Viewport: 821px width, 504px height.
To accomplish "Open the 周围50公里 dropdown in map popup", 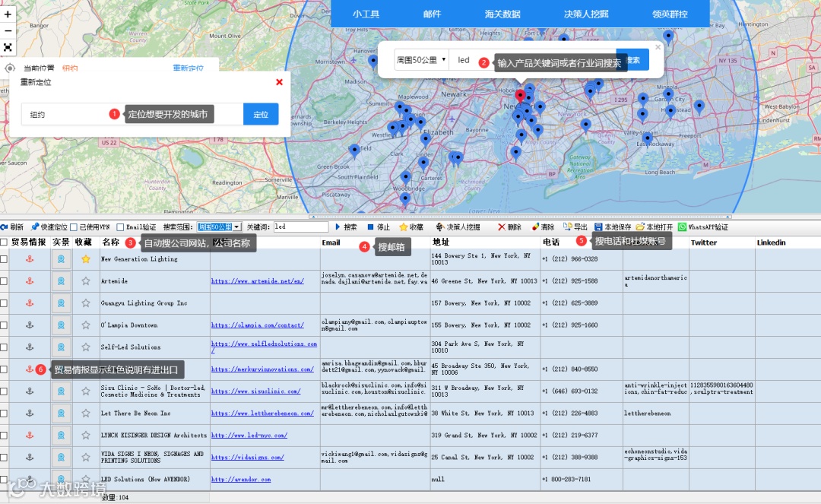I will (421, 59).
